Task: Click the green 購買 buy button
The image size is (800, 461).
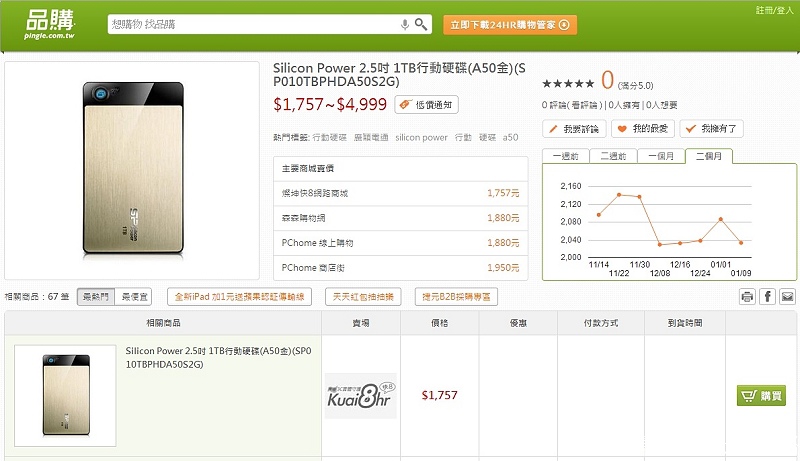Action: (761, 396)
